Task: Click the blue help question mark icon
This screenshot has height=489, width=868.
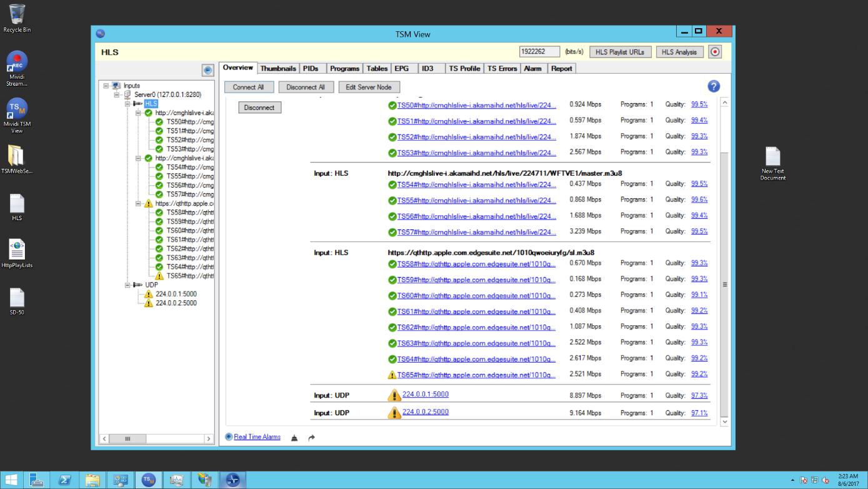Action: click(x=713, y=86)
